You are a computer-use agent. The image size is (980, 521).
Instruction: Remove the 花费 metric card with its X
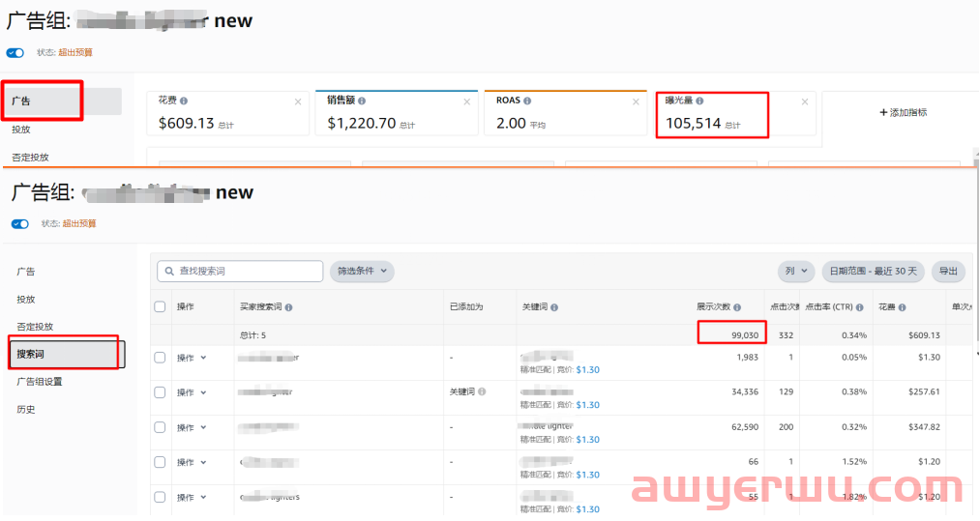click(298, 101)
